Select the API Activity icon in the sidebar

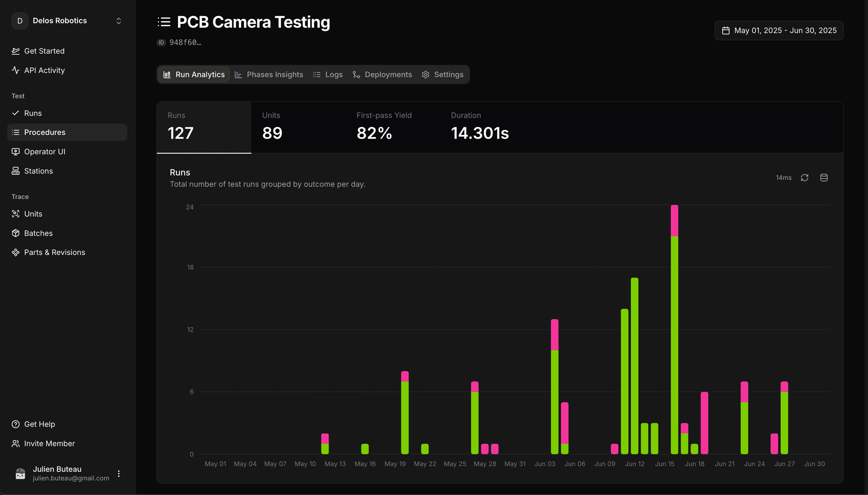click(16, 70)
